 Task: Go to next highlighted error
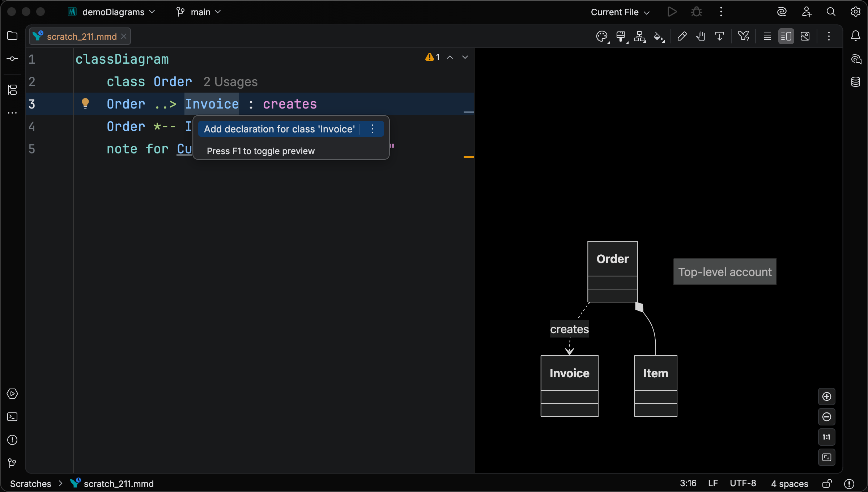click(465, 57)
